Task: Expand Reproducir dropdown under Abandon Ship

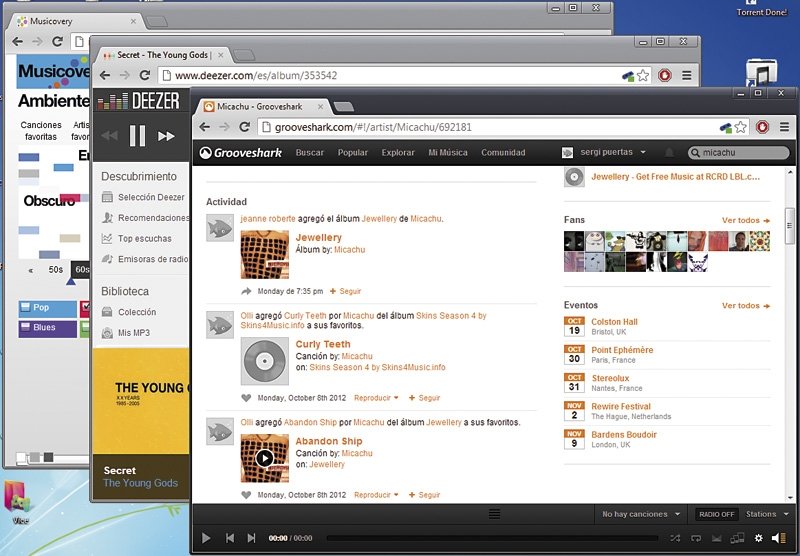Action: click(376, 495)
